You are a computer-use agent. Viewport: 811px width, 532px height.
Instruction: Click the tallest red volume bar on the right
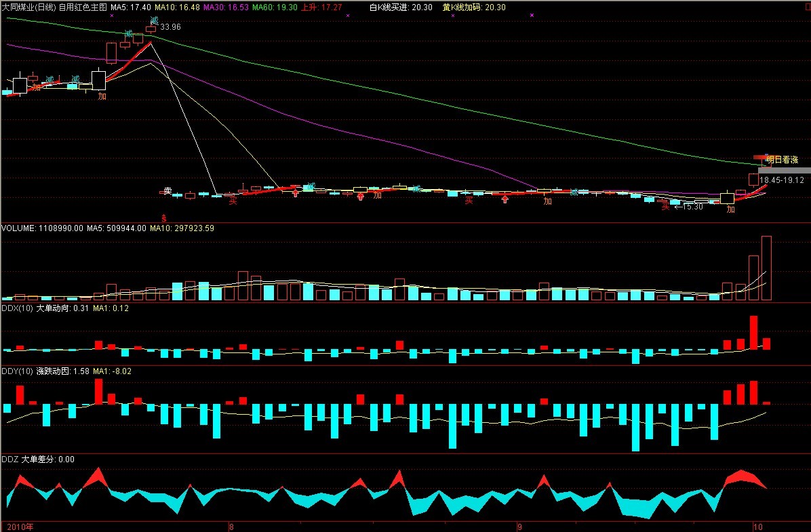point(766,268)
